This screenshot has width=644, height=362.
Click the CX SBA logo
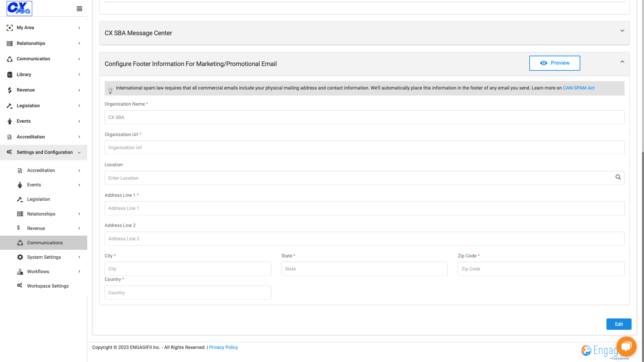19,8
